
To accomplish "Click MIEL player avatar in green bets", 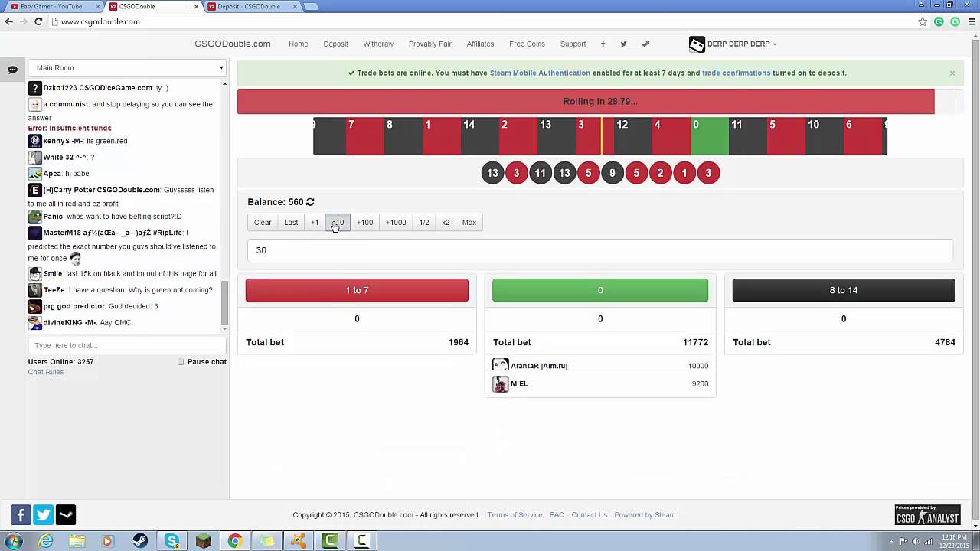I will pos(501,384).
